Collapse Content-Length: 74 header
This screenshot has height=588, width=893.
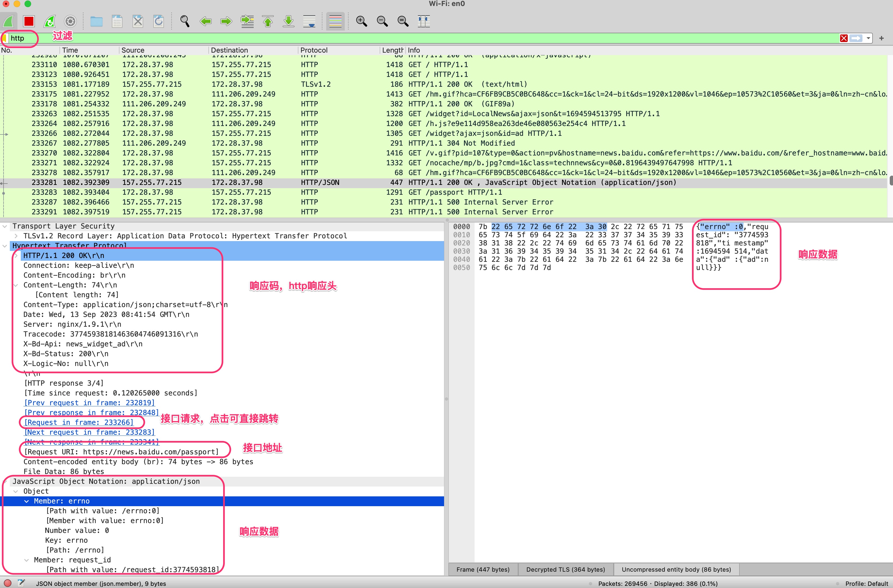(16, 285)
